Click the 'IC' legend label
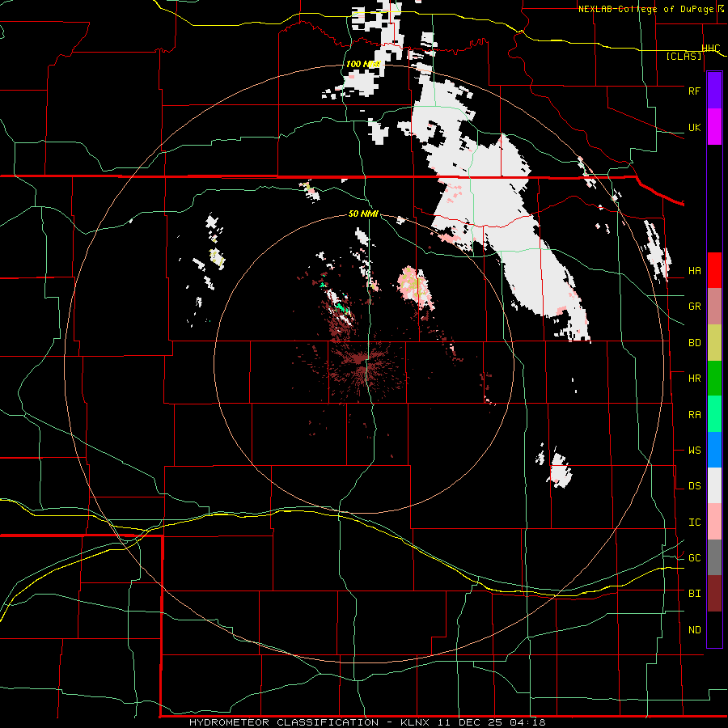The image size is (728, 728). tap(694, 523)
